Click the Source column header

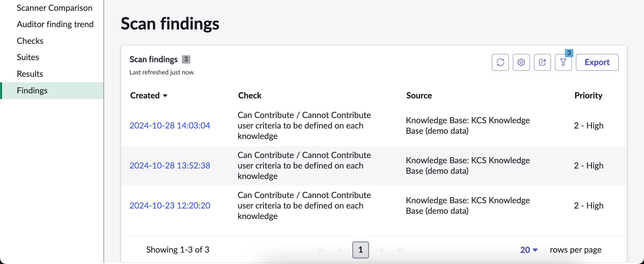point(419,95)
